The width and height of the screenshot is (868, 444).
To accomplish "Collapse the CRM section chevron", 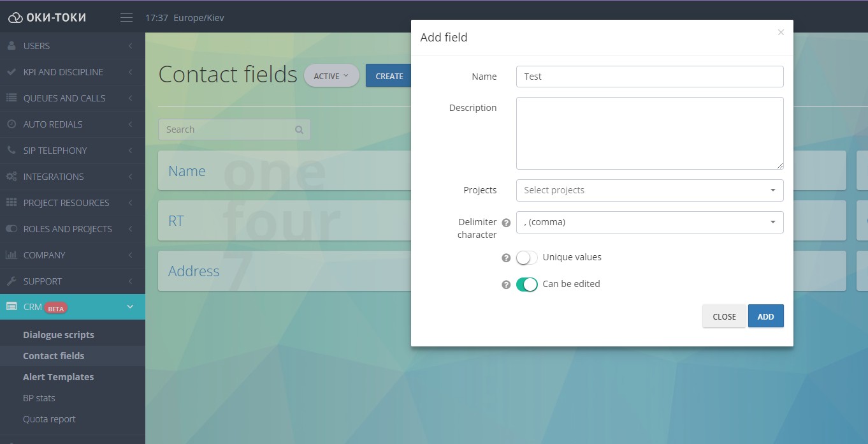I will tap(130, 307).
